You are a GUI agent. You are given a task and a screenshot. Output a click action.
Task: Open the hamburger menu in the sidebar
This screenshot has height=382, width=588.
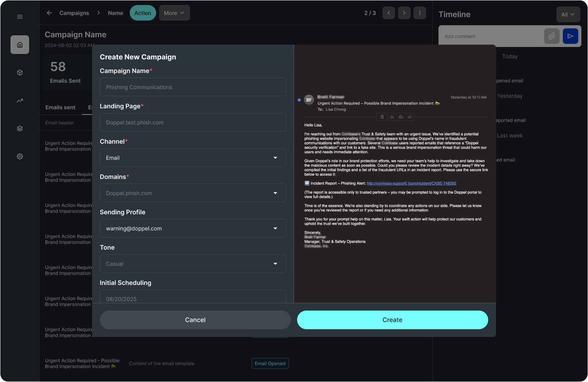[x=20, y=17]
